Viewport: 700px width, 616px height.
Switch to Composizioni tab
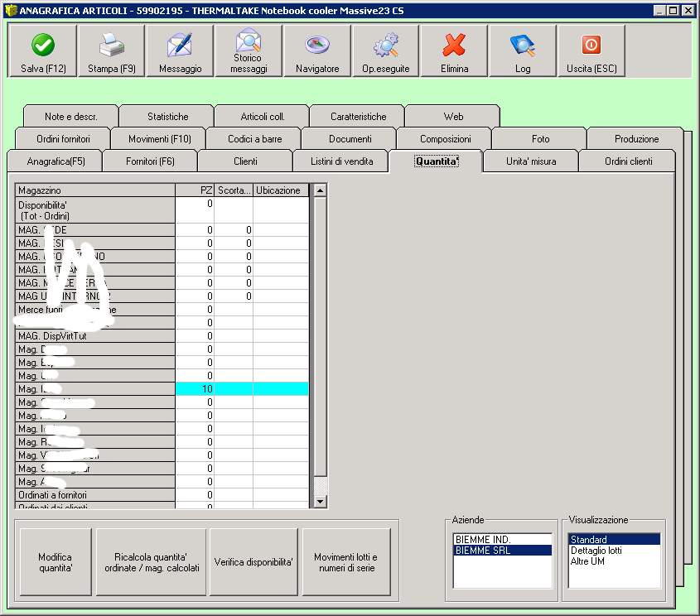445,139
